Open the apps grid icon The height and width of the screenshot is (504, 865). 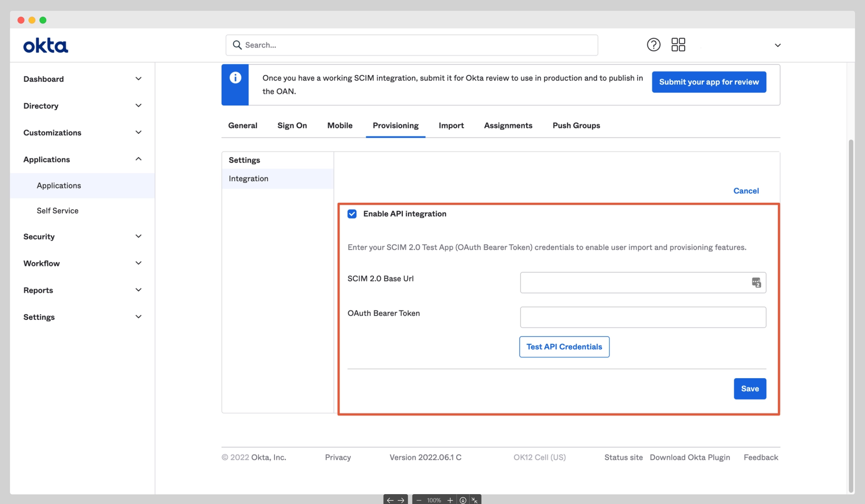[x=678, y=45]
